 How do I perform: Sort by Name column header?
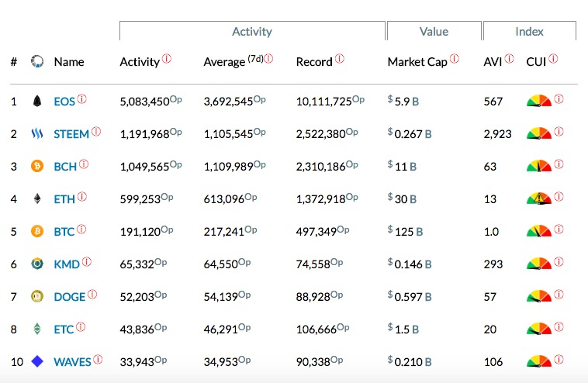pos(69,62)
